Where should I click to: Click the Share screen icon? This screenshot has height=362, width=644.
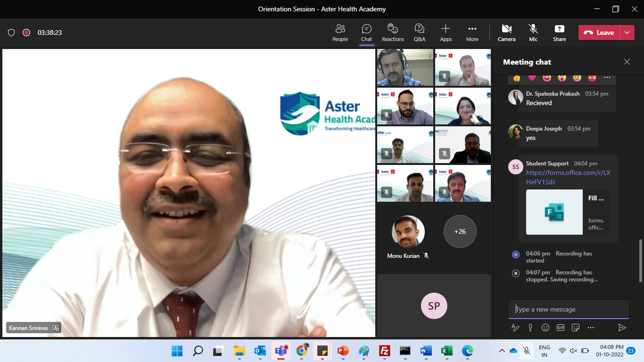559,33
